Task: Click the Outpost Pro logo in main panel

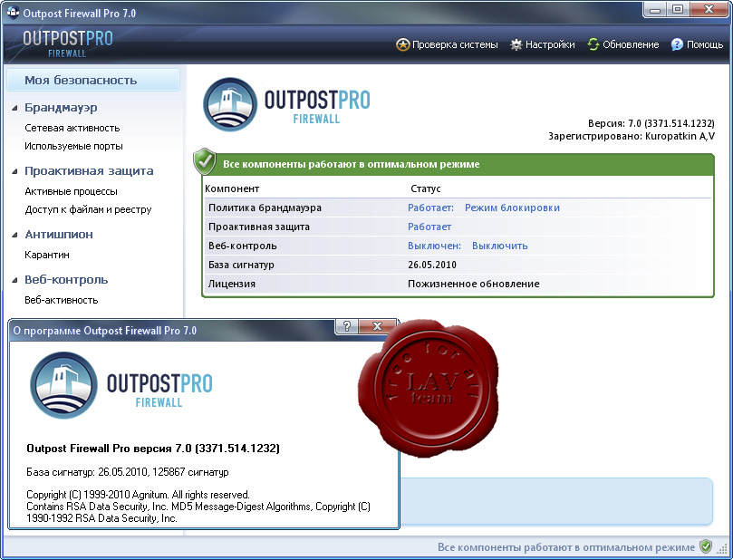Action: click(286, 105)
